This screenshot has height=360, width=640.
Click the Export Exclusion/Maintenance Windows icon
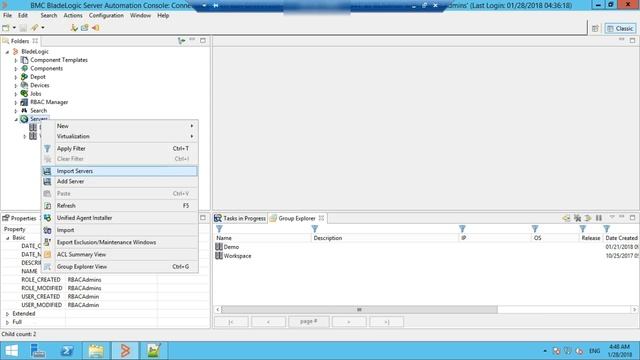click(47, 242)
